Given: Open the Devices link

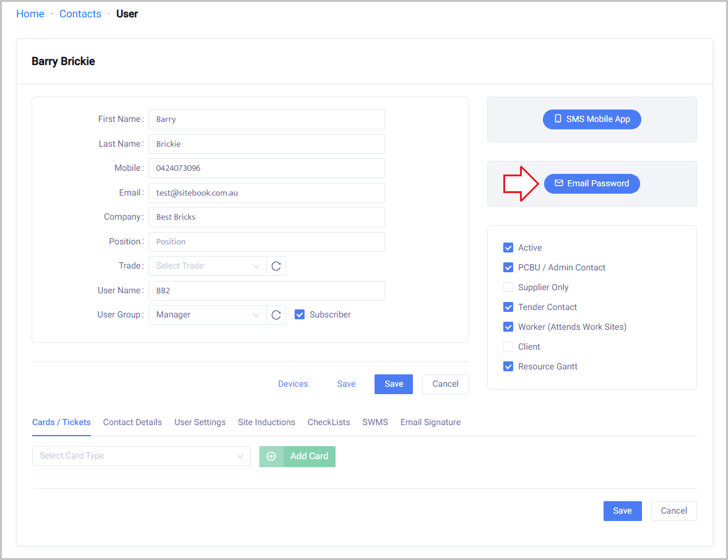Looking at the screenshot, I should click(293, 384).
